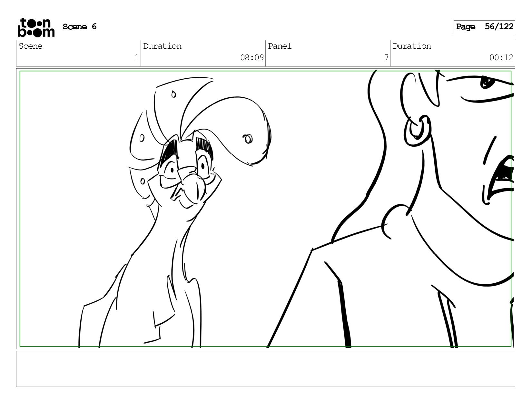Screen dimensions: 532x411
Task: Click the scene number value '1'
Action: (136, 58)
